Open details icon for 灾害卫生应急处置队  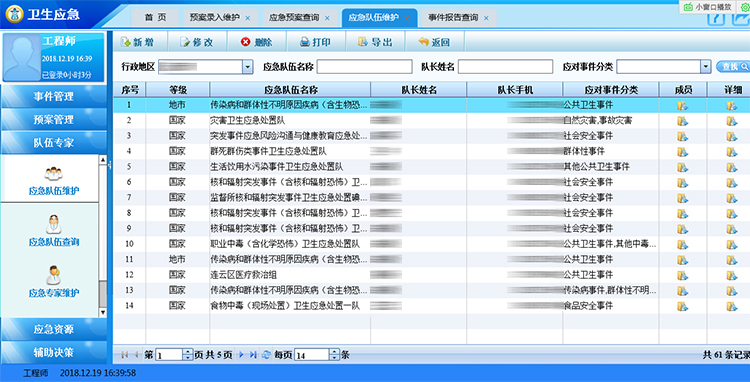(731, 121)
